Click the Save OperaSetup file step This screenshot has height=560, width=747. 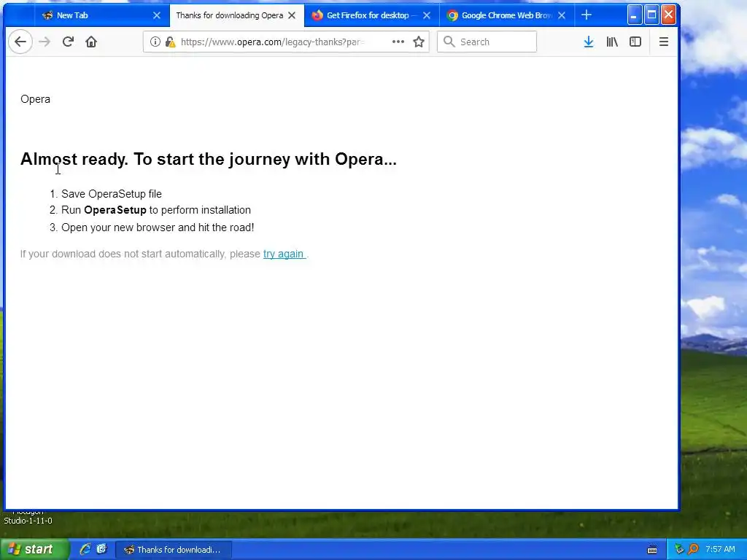pyautogui.click(x=112, y=194)
